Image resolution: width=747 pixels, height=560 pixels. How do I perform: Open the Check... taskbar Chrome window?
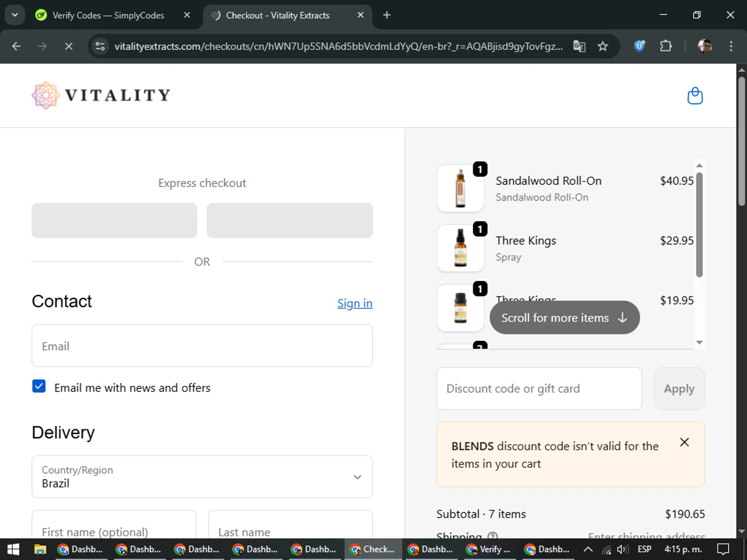click(x=373, y=549)
